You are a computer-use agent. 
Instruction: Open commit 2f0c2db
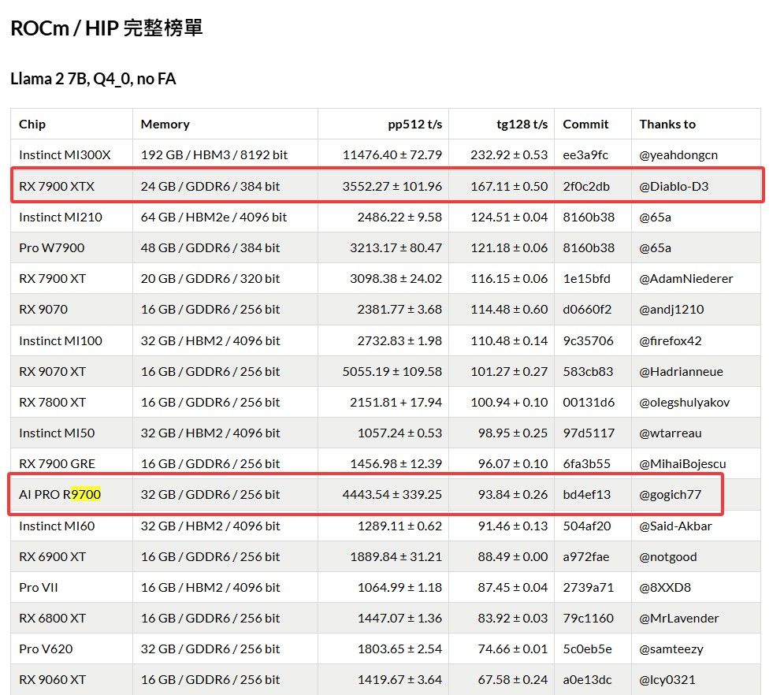pyautogui.click(x=586, y=187)
